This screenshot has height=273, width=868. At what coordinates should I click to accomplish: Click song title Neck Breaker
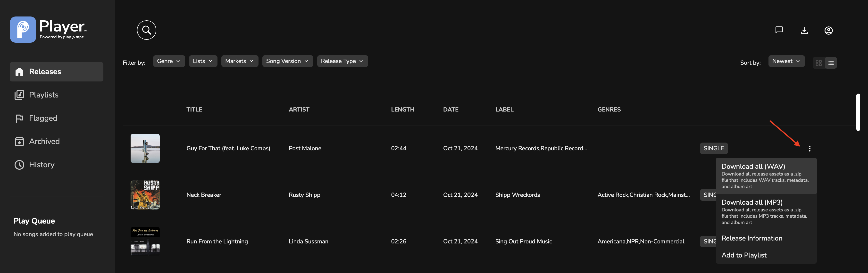[x=203, y=195]
